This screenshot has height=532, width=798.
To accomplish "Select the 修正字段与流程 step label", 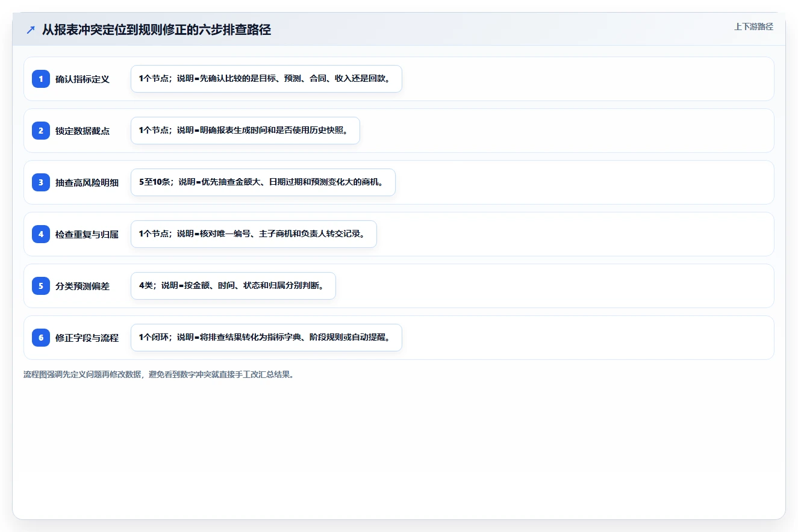I will point(87,338).
